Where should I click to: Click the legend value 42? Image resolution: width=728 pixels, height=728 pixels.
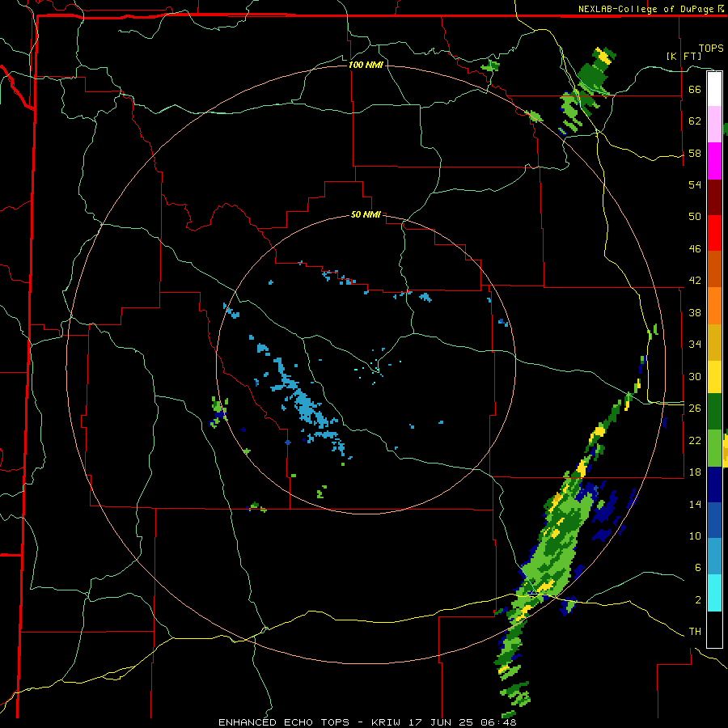[x=695, y=280]
